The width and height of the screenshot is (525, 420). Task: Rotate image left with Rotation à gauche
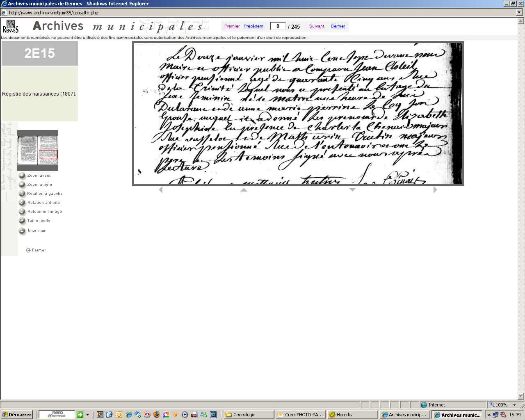pyautogui.click(x=22, y=194)
